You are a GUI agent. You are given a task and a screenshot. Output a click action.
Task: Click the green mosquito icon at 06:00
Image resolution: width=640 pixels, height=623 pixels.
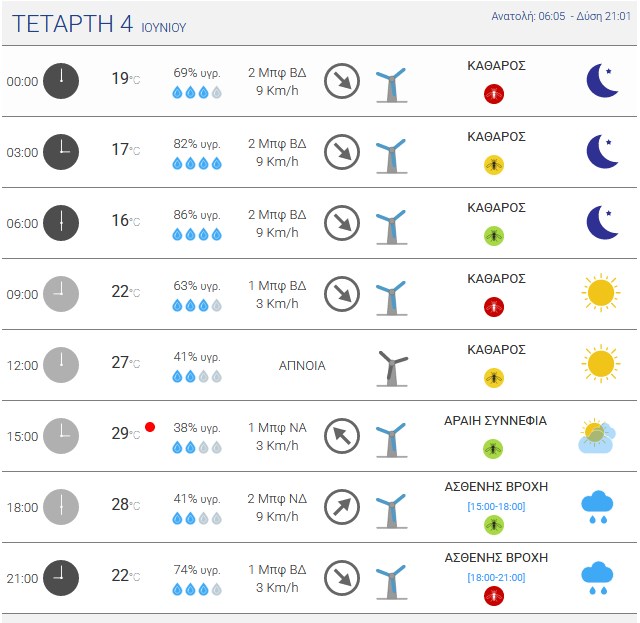pyautogui.click(x=493, y=236)
